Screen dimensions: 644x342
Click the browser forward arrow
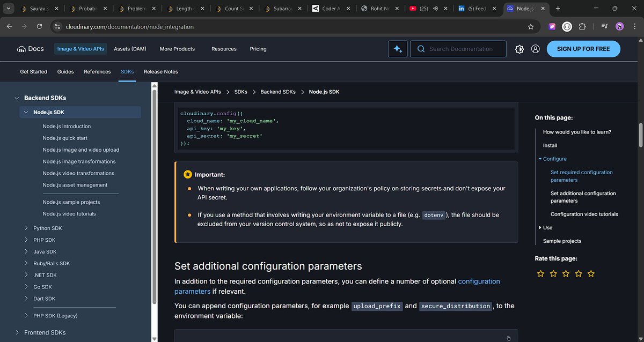24,26
